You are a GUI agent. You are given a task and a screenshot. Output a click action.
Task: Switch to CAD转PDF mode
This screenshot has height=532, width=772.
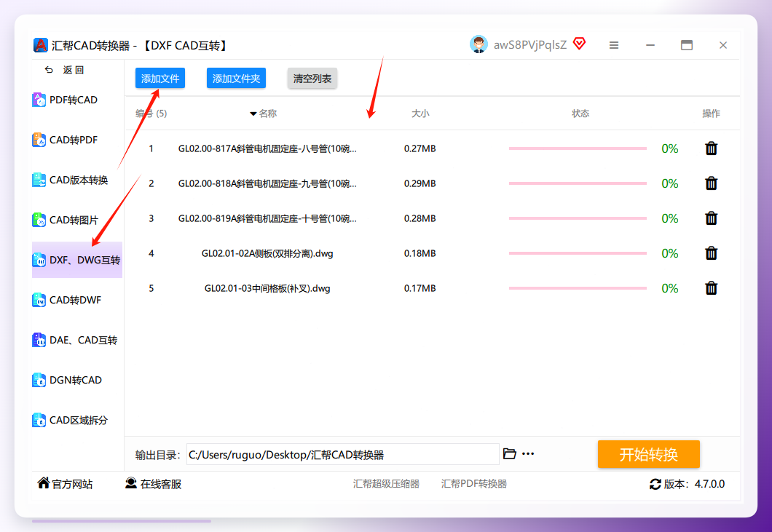tap(74, 140)
